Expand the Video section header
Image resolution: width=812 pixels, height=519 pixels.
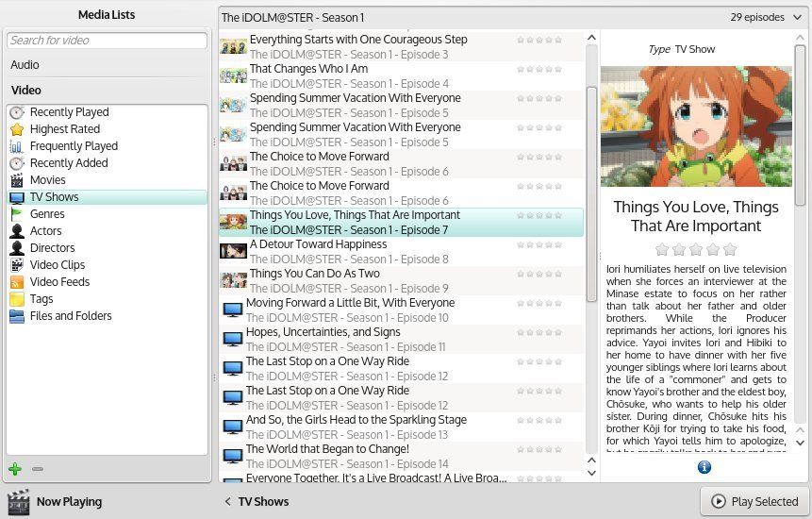(25, 91)
